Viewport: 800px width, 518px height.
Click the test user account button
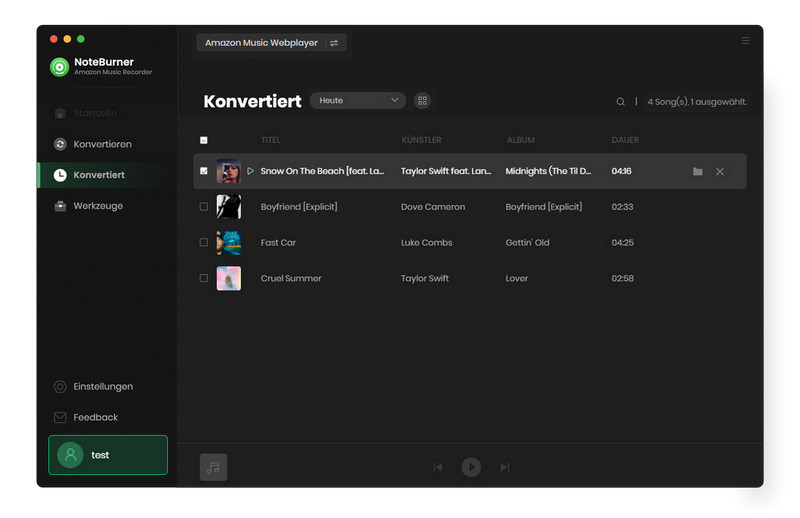coord(108,455)
